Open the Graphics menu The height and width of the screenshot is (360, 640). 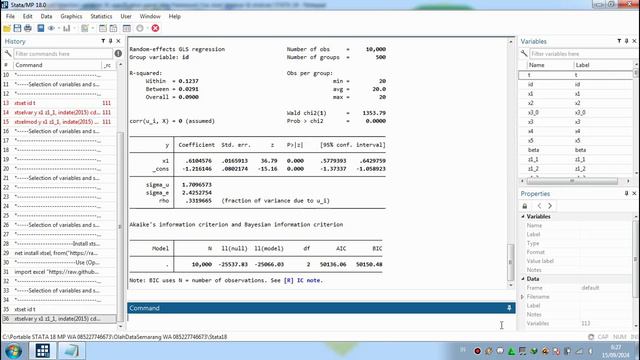point(71,16)
